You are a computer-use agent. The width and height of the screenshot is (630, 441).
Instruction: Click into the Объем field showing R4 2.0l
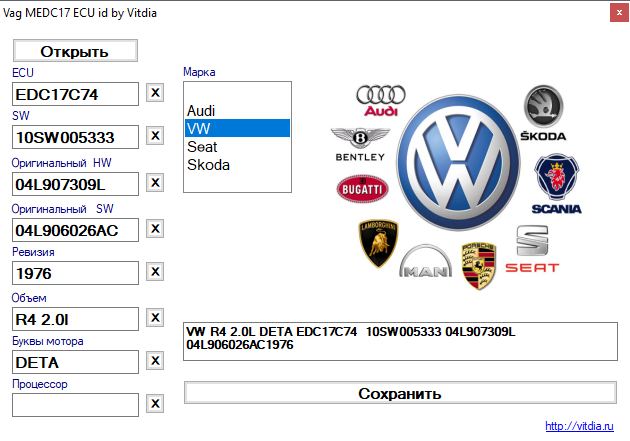point(76,319)
